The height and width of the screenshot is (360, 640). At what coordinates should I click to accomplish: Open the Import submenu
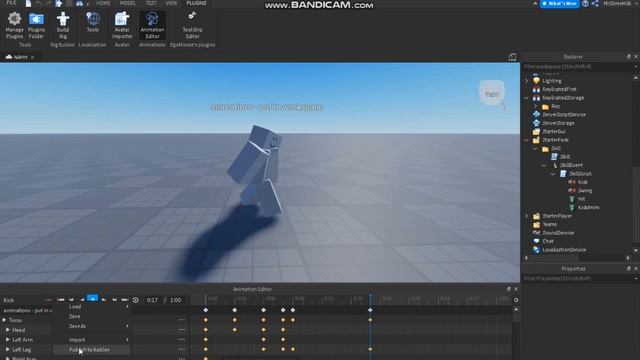coord(92,340)
